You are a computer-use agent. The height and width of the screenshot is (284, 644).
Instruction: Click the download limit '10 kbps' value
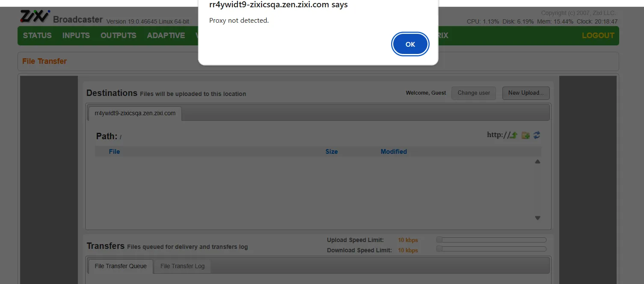(408, 250)
